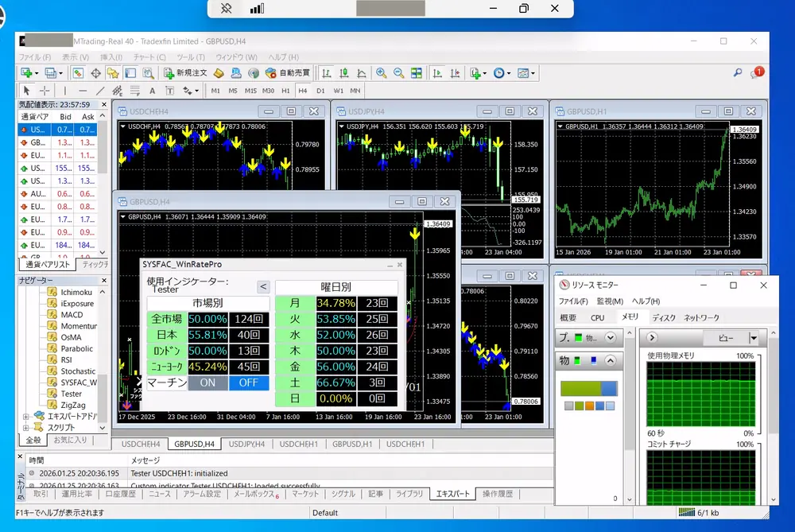795x532 pixels.
Task: Click the New Order (新規注文) toolbar button
Action: [x=185, y=73]
